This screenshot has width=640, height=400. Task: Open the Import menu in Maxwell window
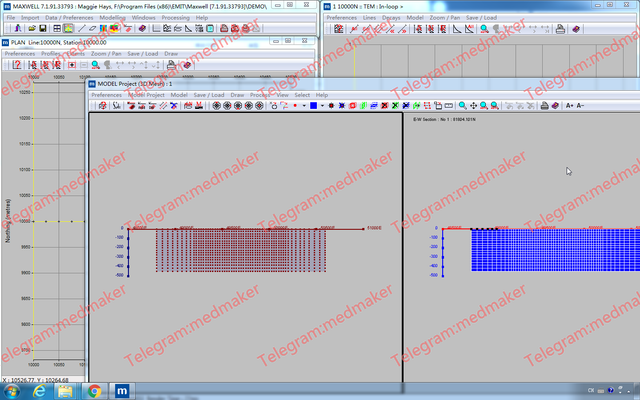click(x=30, y=18)
